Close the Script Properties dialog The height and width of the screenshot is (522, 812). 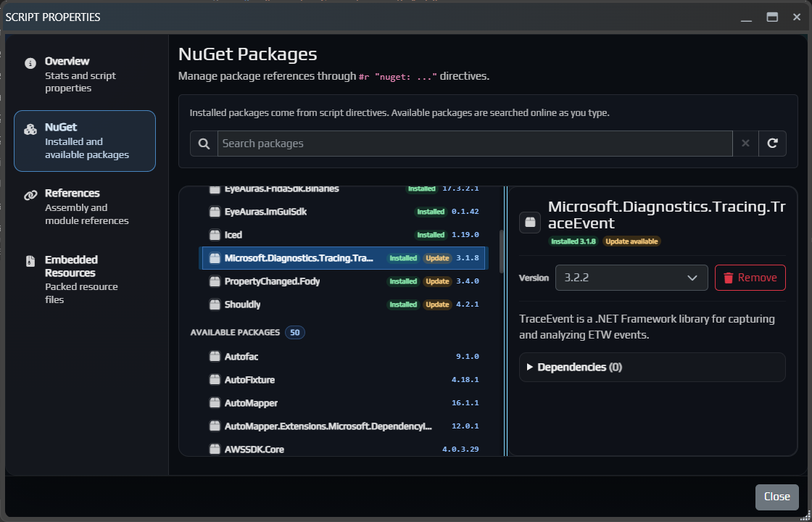tap(776, 497)
